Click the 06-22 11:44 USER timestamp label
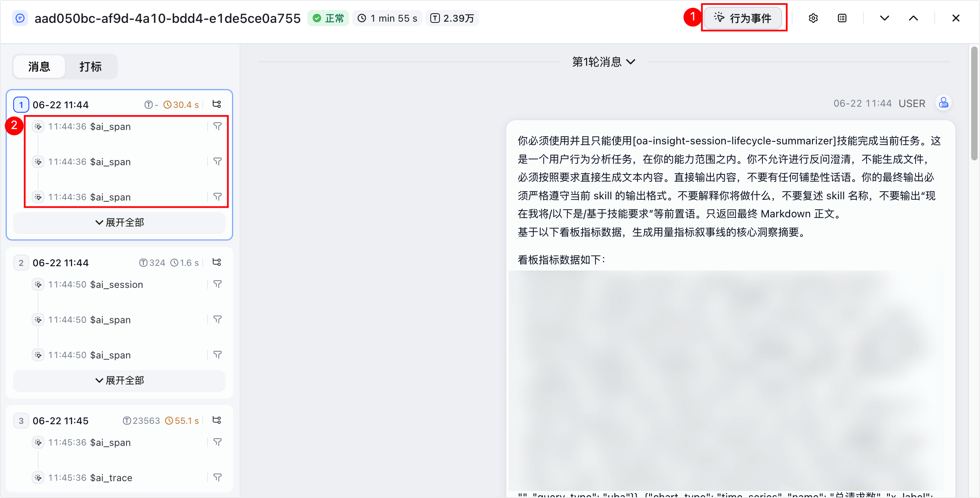The height and width of the screenshot is (498, 980). [x=879, y=103]
